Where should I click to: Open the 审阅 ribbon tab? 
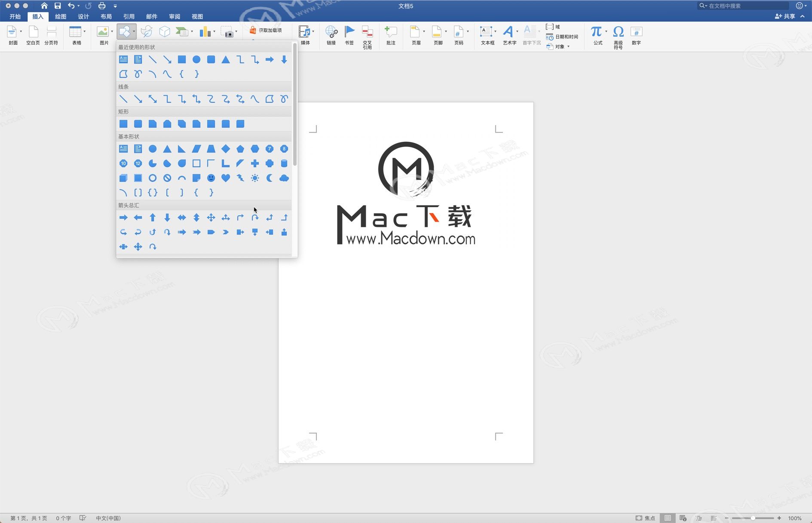click(175, 16)
